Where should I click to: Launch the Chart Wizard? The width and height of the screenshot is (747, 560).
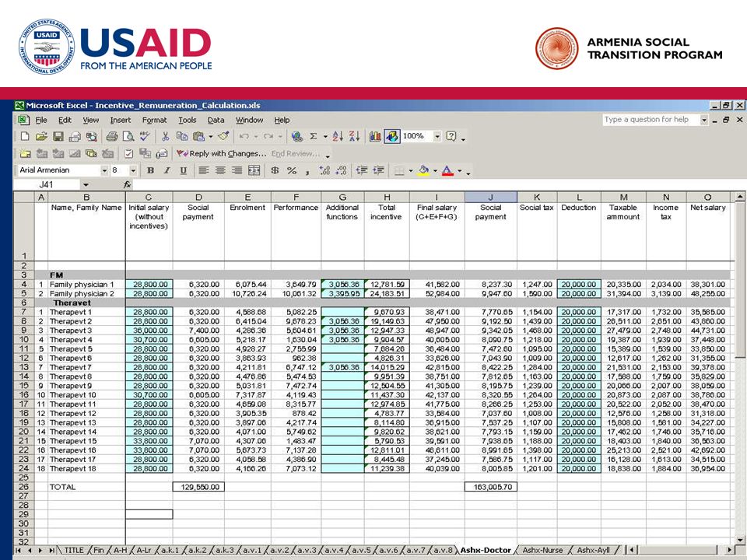(375, 137)
